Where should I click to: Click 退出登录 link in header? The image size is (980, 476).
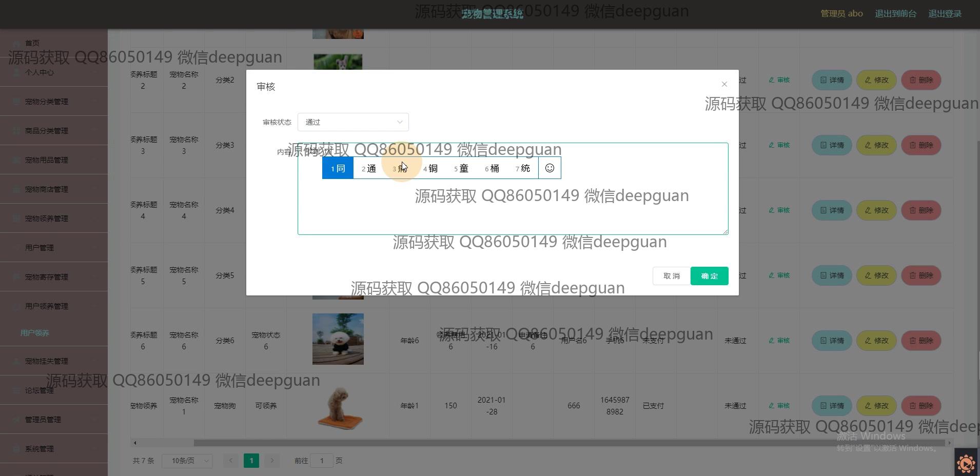945,14
